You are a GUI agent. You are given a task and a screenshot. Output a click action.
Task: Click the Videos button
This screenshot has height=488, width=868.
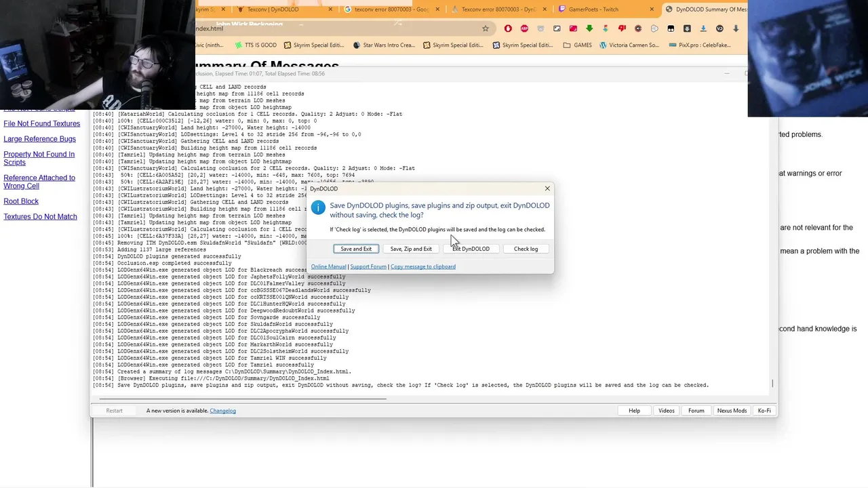pyautogui.click(x=667, y=411)
